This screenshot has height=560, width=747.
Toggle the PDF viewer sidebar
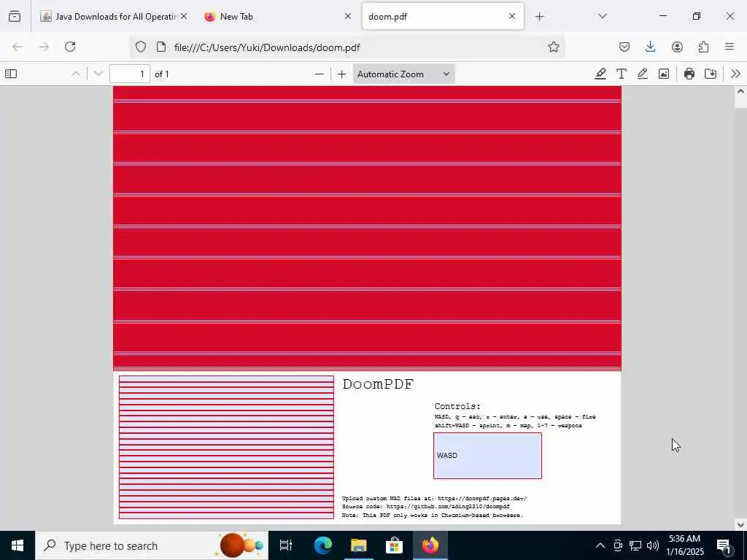[11, 74]
